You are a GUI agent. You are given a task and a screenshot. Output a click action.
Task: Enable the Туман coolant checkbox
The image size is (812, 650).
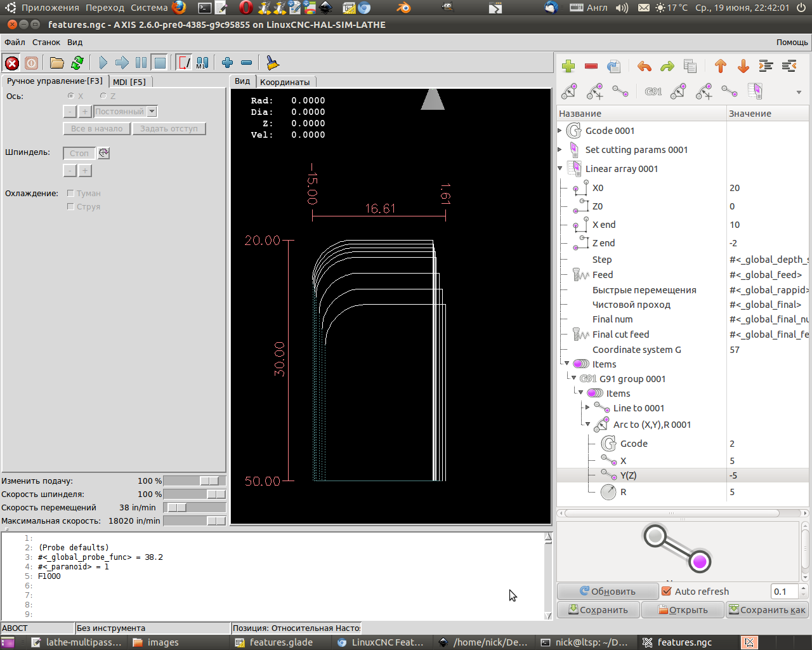(x=71, y=193)
